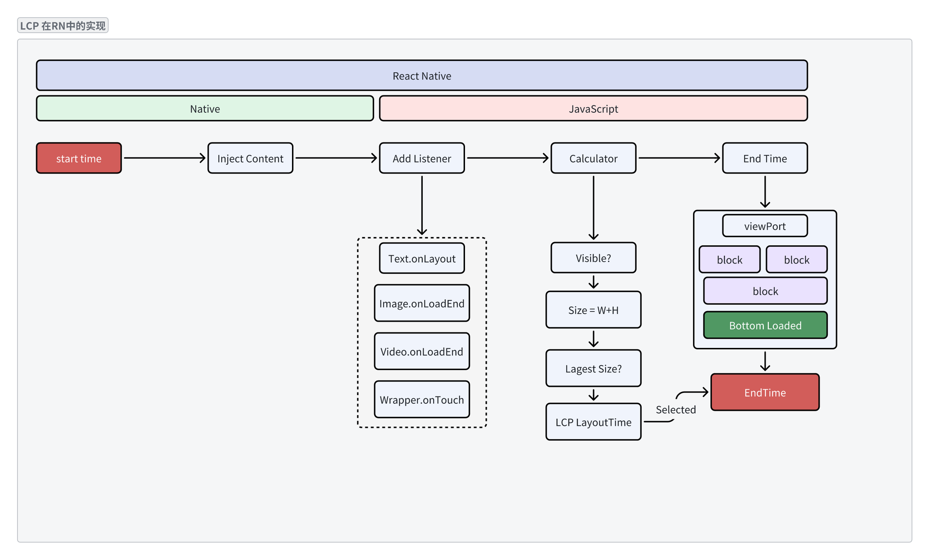This screenshot has height=560, width=930.
Task: Click the red 'start time' node
Action: (x=79, y=158)
